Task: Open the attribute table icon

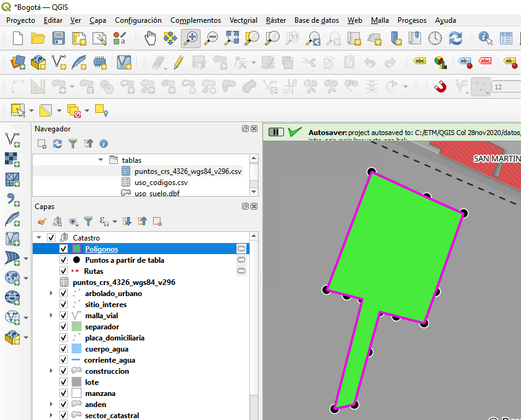Action: pyautogui.click(x=506, y=38)
